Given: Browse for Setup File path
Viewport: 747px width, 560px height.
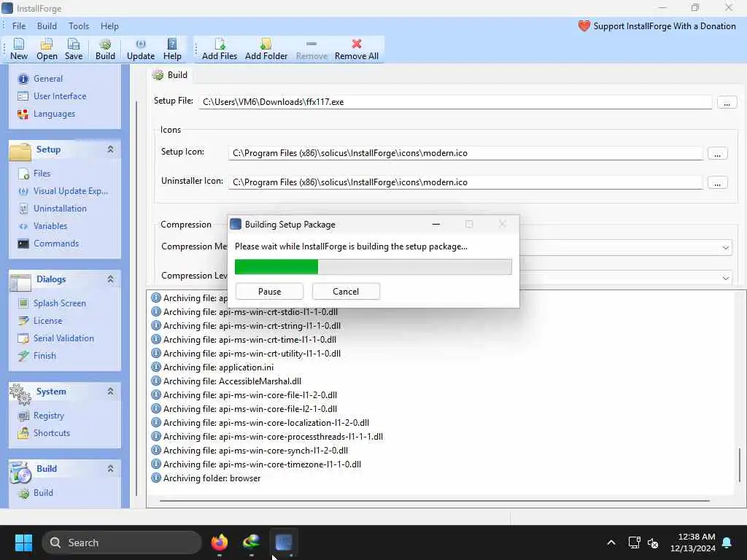Looking at the screenshot, I should pyautogui.click(x=727, y=102).
